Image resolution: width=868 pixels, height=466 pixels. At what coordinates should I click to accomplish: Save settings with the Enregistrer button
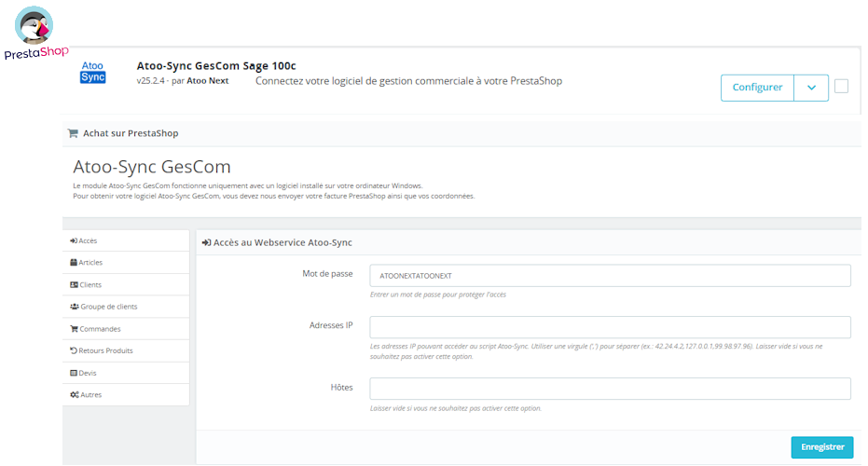(821, 447)
